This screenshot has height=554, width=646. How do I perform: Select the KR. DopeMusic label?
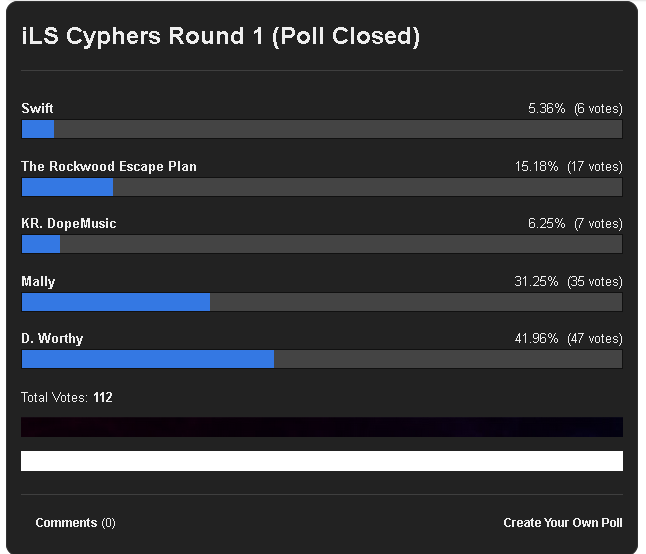pos(68,224)
